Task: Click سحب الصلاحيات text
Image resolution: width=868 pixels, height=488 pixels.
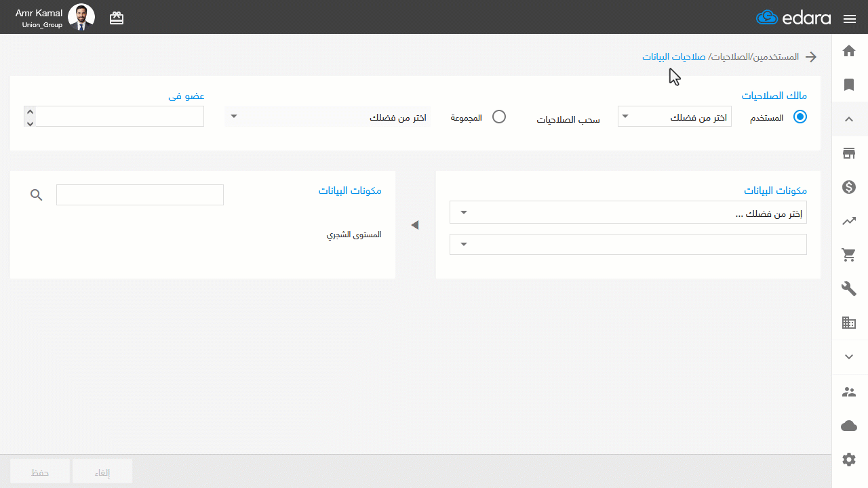Action: click(x=568, y=120)
